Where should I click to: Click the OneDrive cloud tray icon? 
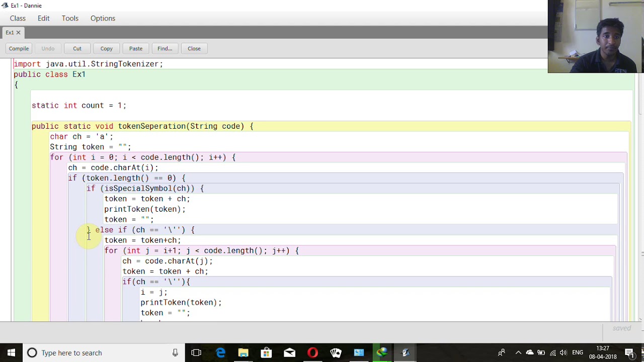530,352
